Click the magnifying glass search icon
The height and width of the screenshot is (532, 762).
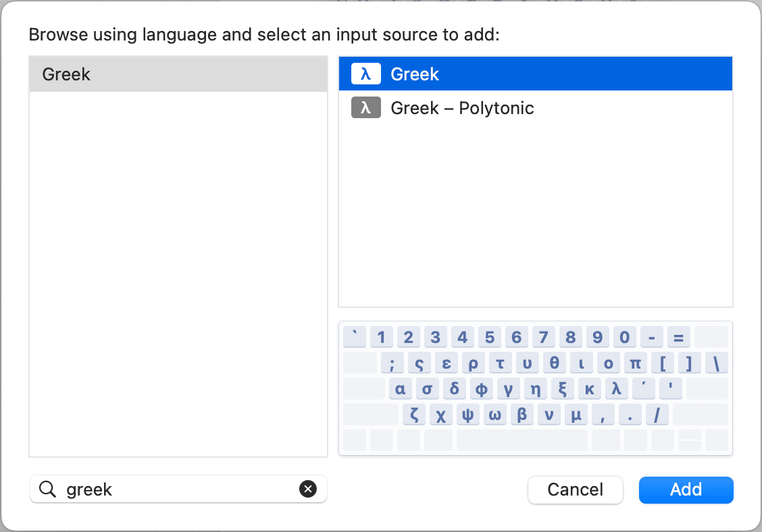click(x=47, y=489)
